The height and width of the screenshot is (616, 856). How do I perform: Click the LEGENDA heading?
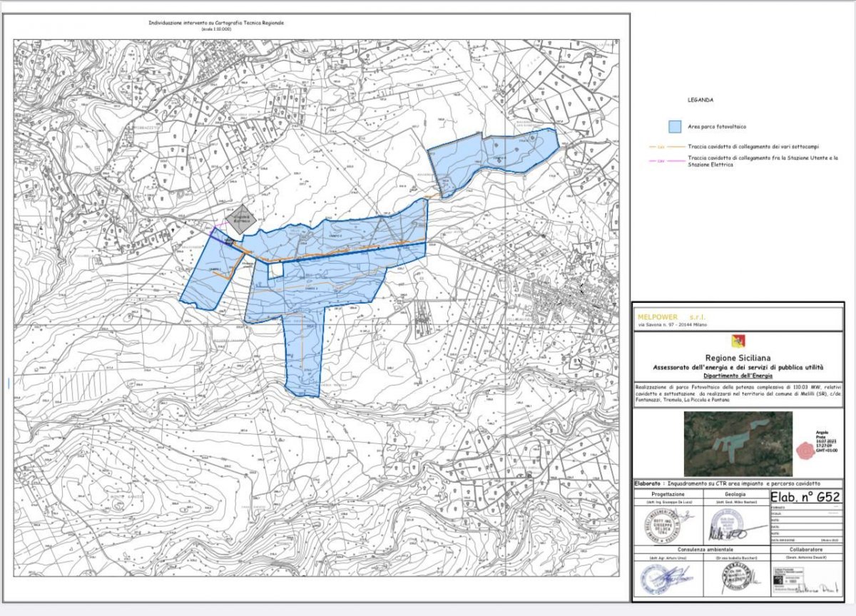[700, 101]
